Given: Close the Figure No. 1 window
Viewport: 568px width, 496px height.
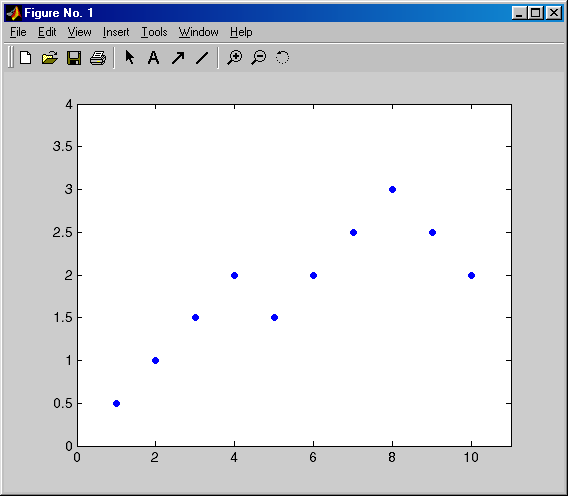Looking at the screenshot, I should [x=554, y=13].
